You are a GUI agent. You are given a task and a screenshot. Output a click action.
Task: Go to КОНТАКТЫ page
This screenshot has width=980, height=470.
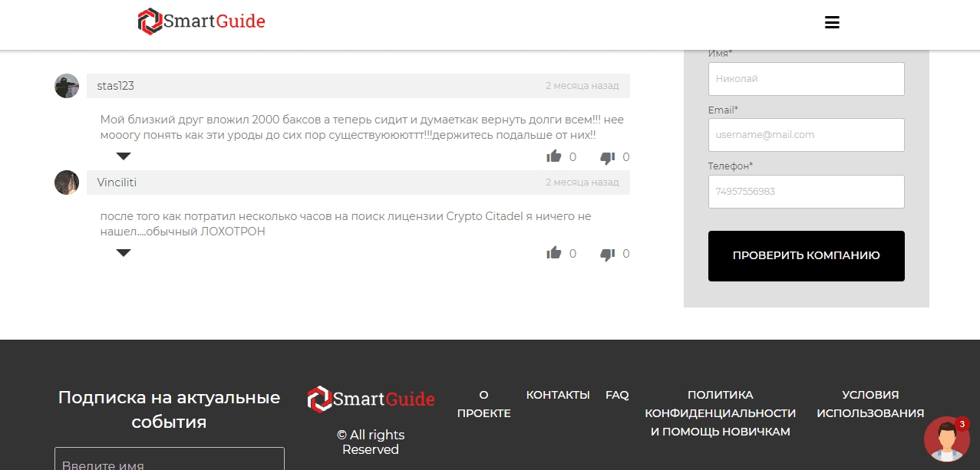[x=558, y=395]
